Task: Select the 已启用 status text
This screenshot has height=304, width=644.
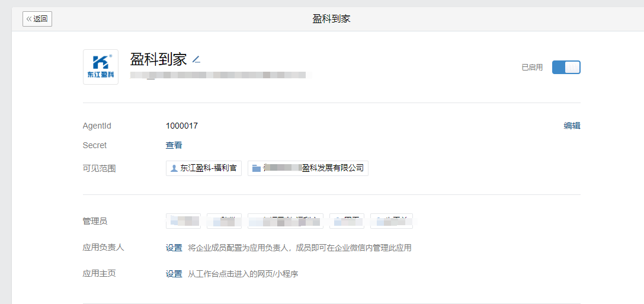Action: tap(532, 68)
